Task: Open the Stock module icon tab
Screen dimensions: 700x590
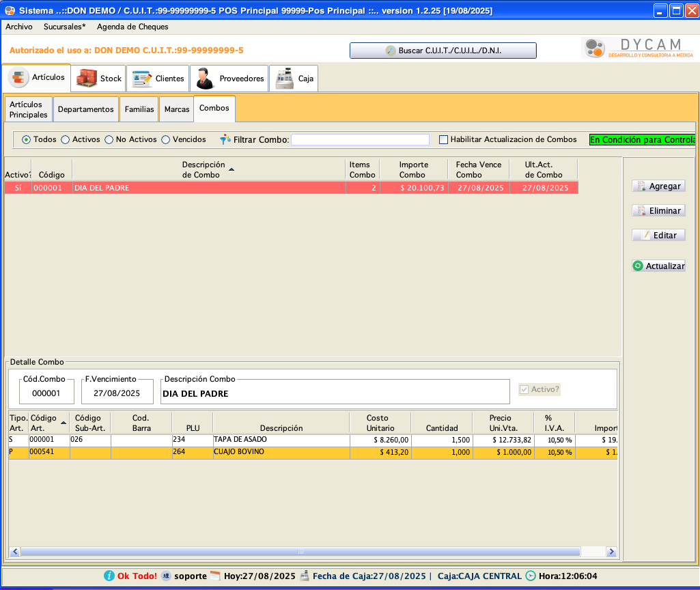Action: [x=99, y=79]
